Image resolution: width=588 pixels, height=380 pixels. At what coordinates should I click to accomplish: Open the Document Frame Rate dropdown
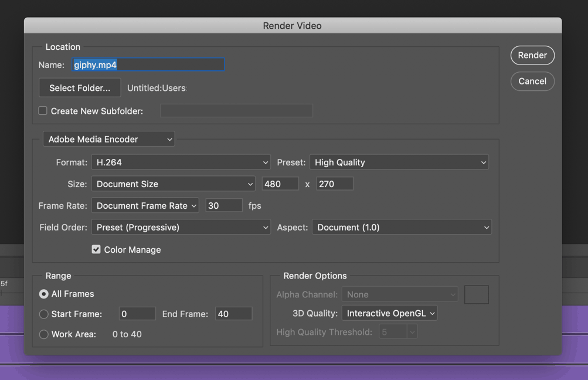pyautogui.click(x=145, y=206)
